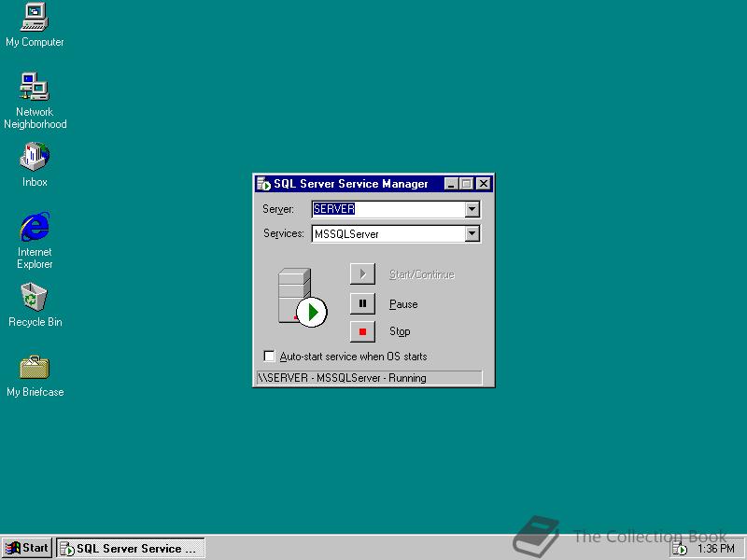Click the Stop label text
Screen dimensions: 747x560
pos(400,331)
